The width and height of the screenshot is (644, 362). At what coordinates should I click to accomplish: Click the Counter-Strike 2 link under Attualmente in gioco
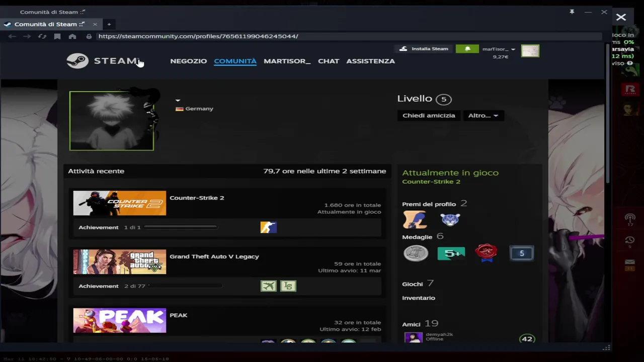(431, 182)
